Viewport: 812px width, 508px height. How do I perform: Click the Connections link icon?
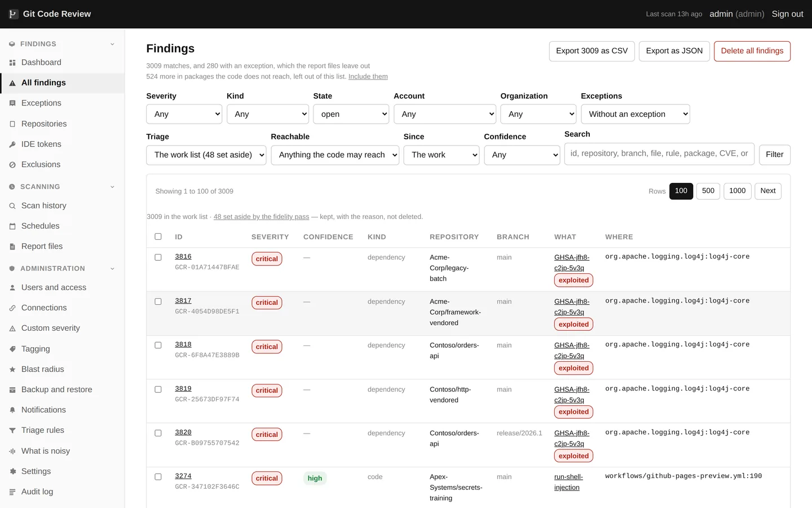[12, 308]
